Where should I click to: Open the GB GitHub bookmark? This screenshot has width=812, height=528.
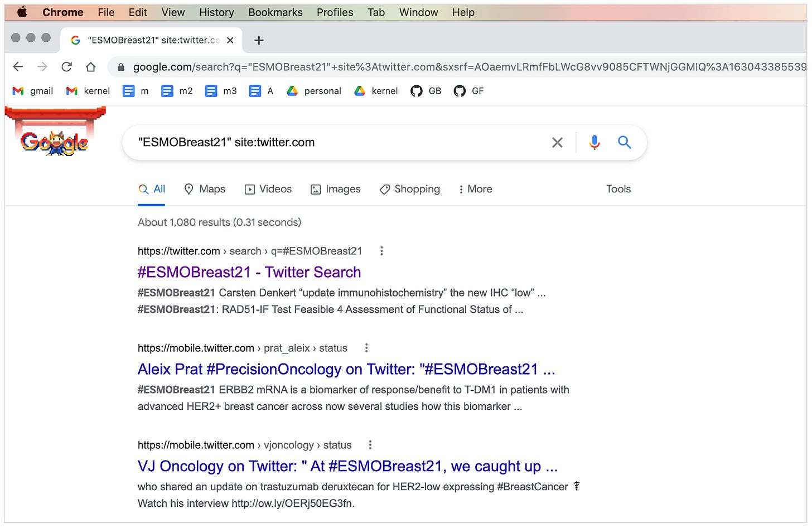[426, 91]
